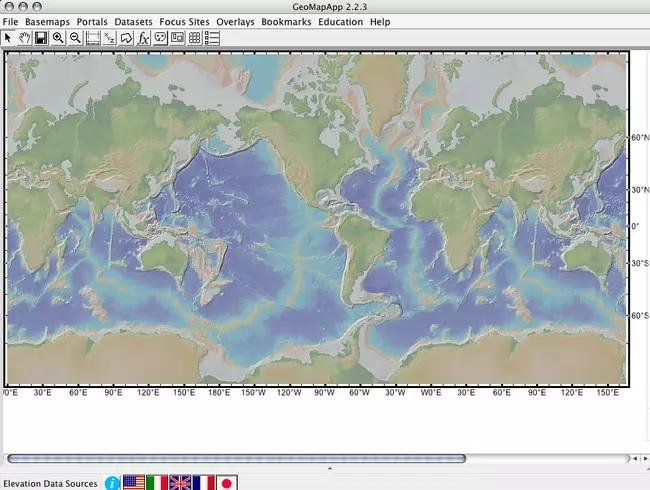650x490 pixels.
Task: Select the zoom out magnifier tool
Action: 75,38
